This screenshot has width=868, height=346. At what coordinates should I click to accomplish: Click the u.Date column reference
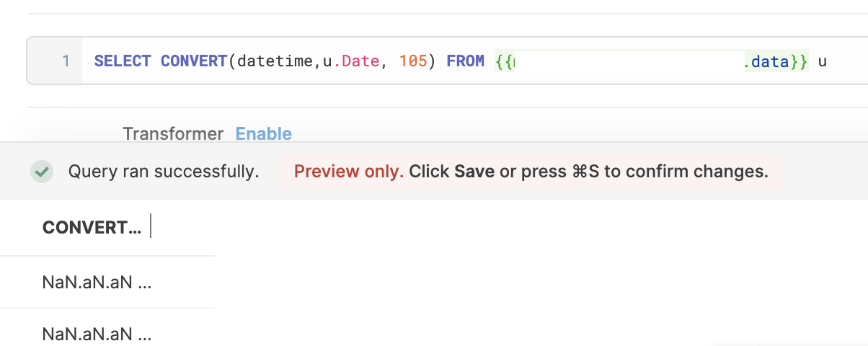350,61
